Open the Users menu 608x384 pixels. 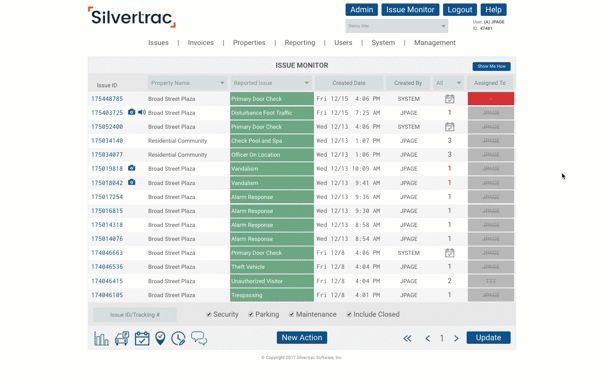tap(343, 43)
